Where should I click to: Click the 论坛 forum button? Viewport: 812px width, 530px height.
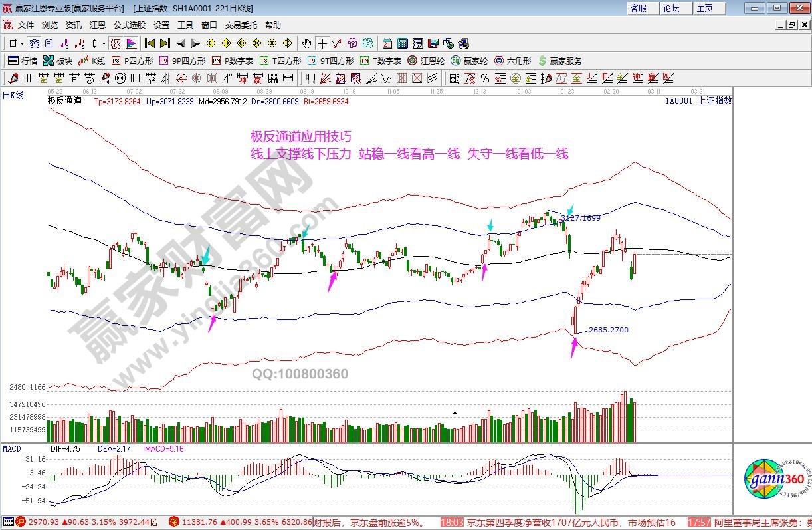point(671,8)
